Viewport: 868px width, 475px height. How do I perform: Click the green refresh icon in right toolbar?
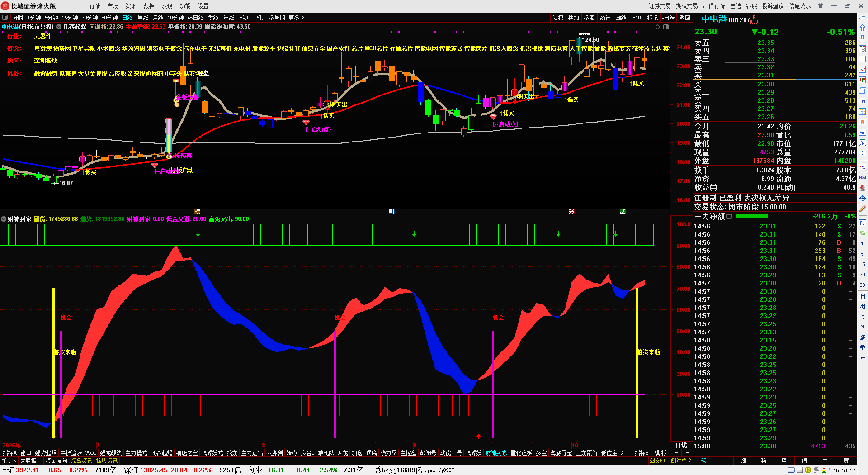click(863, 233)
